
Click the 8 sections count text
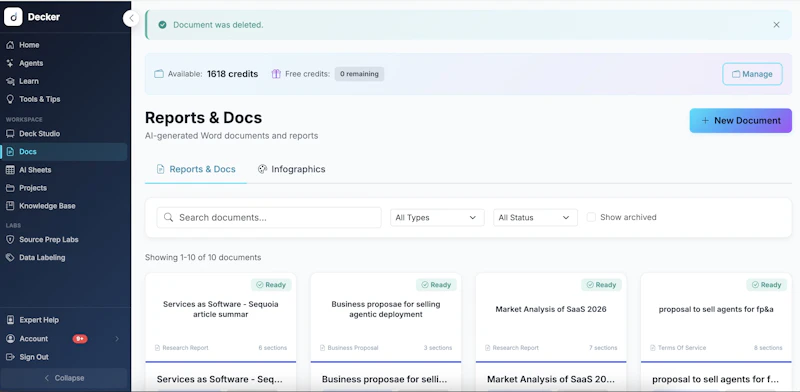point(768,348)
